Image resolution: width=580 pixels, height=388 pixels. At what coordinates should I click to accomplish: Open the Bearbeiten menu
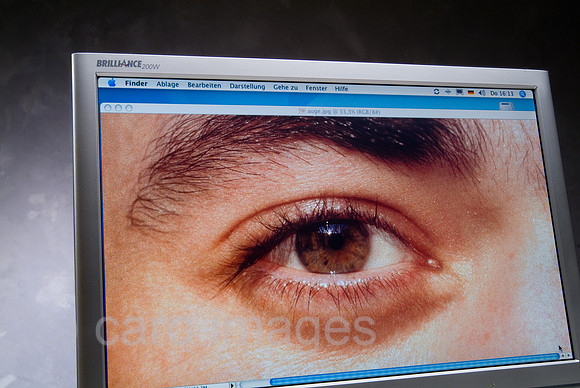[x=204, y=85]
